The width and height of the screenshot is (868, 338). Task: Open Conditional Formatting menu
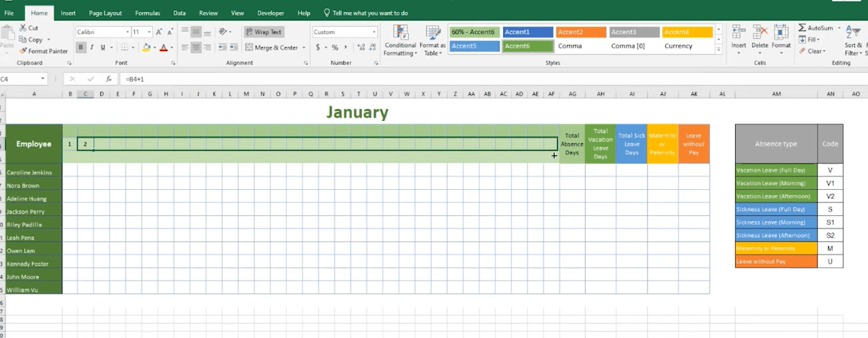pyautogui.click(x=400, y=41)
